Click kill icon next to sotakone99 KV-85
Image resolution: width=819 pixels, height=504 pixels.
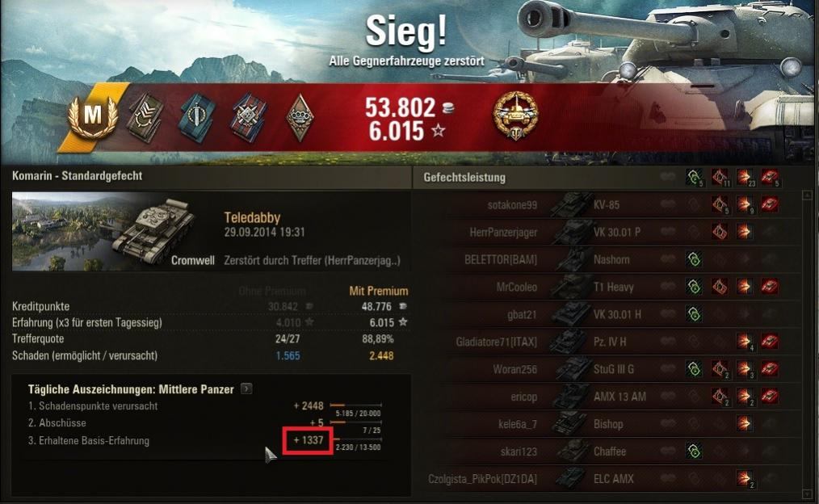click(770, 204)
